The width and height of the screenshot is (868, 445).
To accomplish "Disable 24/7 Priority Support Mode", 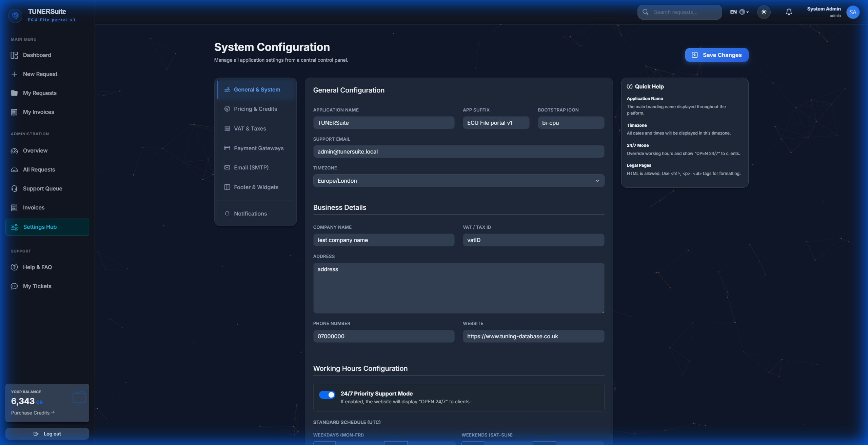I will pyautogui.click(x=327, y=395).
